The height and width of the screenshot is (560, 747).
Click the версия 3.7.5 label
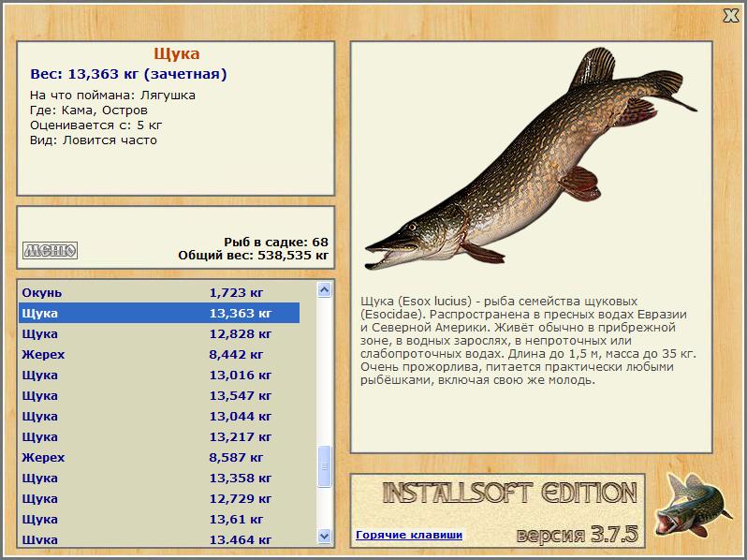577,535
